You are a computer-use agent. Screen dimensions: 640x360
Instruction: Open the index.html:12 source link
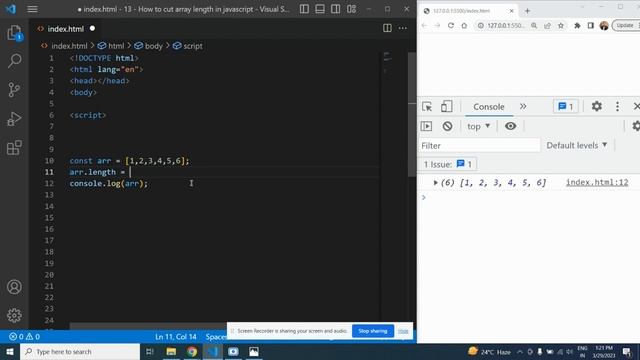[x=597, y=182]
